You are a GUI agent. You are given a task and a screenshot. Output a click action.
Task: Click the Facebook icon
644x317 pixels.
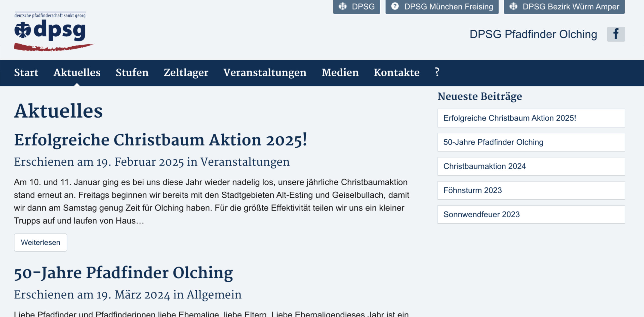616,34
